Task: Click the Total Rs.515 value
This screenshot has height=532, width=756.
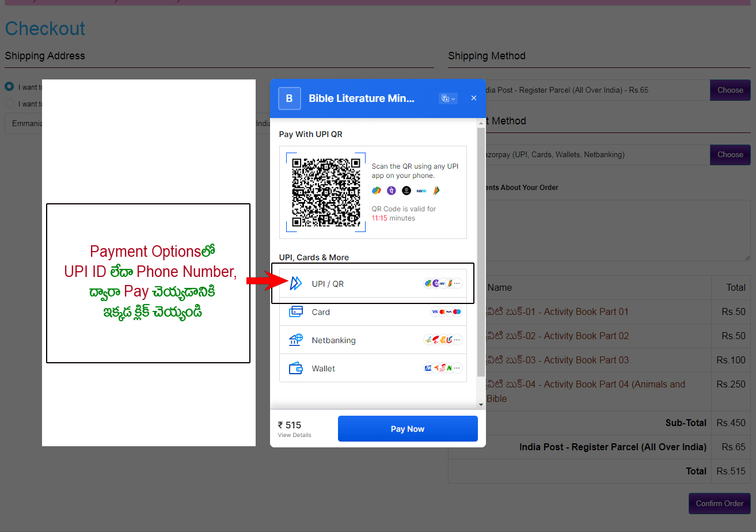Action: (x=731, y=471)
